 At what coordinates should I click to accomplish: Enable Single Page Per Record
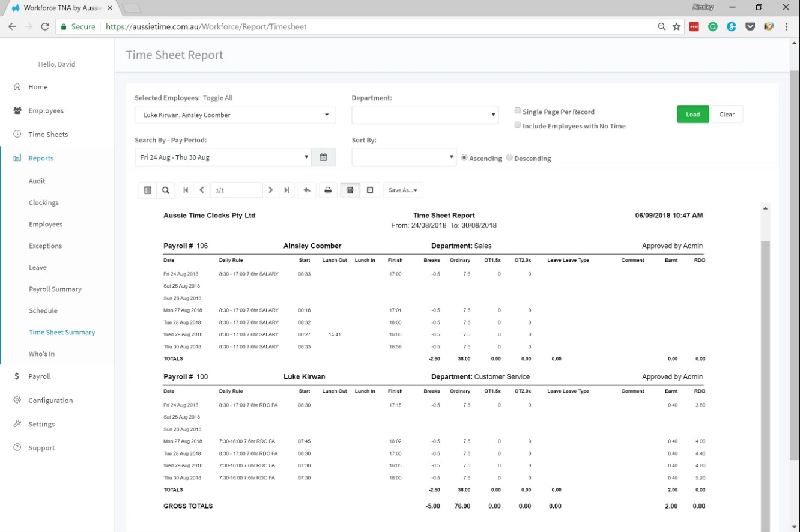pos(517,110)
